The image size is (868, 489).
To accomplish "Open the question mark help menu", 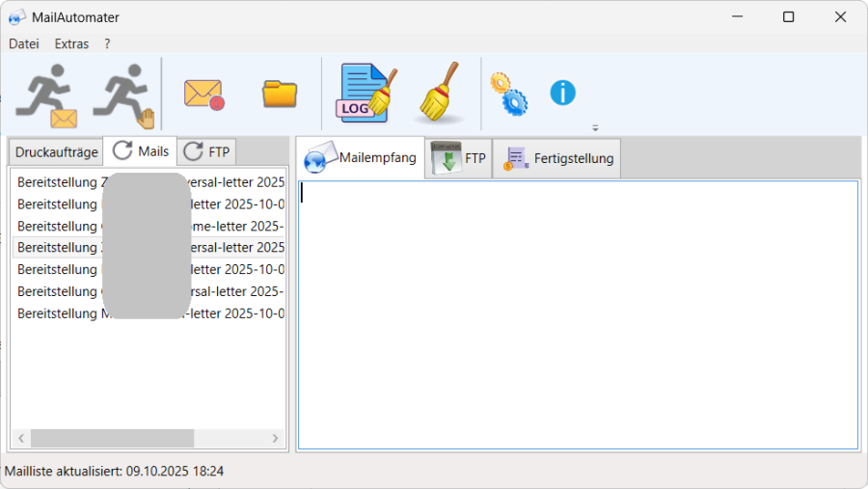I will (107, 43).
